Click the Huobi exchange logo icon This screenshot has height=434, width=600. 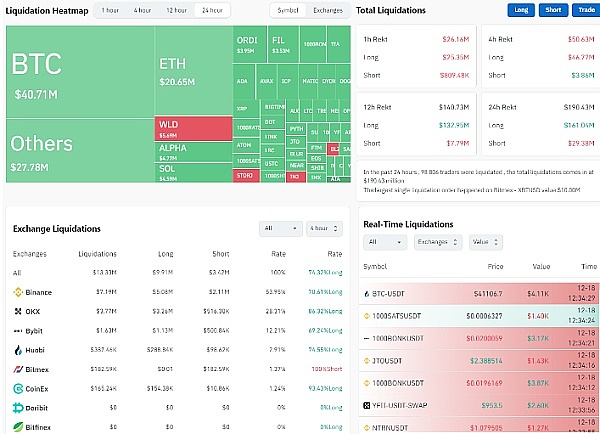tap(18, 349)
